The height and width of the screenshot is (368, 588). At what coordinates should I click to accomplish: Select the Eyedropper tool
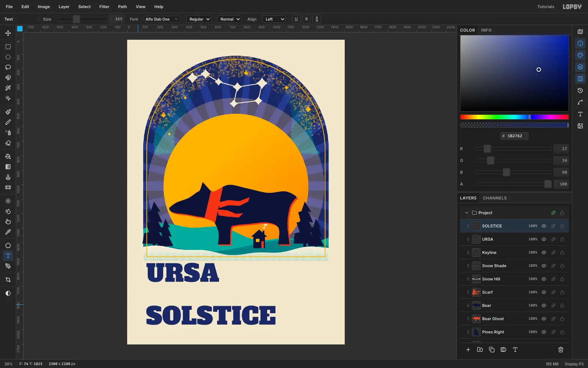(x=8, y=232)
